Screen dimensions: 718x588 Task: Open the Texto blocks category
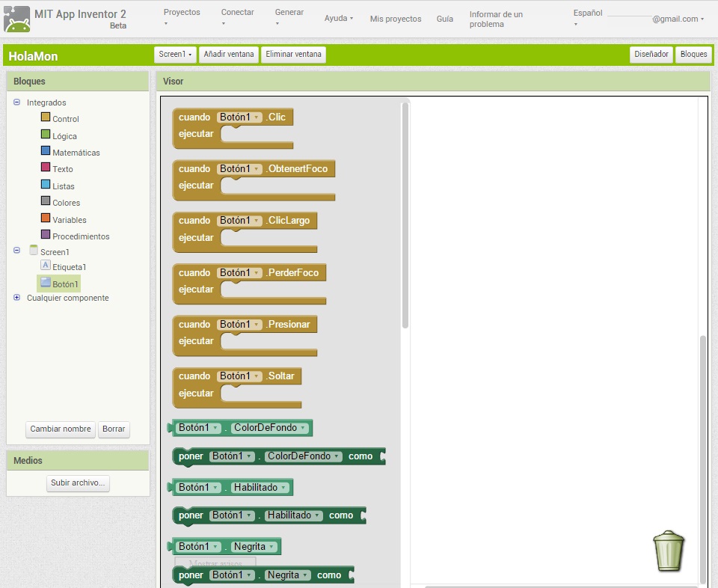tap(63, 169)
